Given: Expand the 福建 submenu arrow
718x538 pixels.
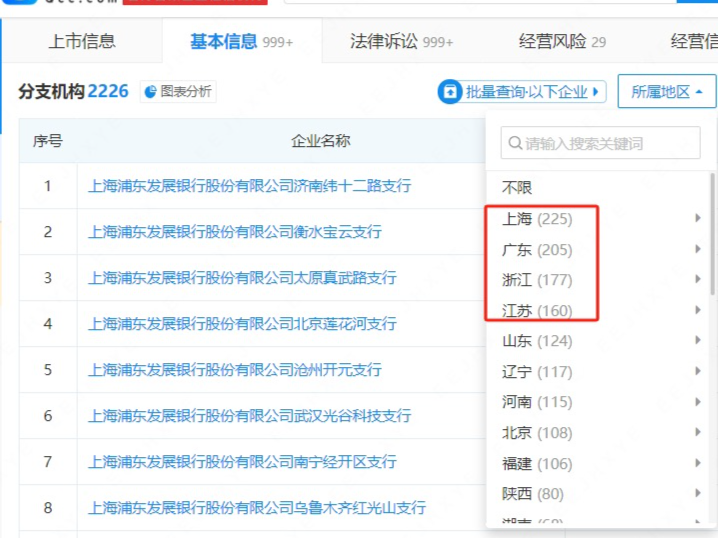Looking at the screenshot, I should (697, 462).
